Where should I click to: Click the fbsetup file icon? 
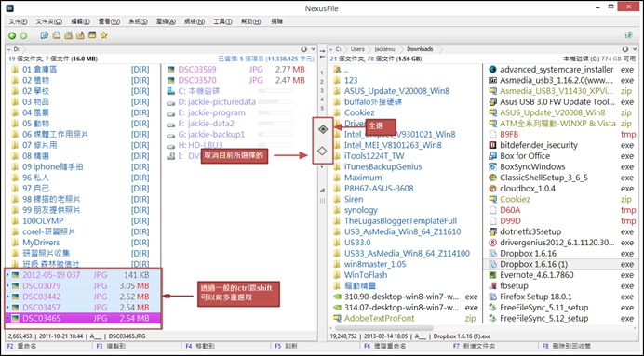tap(493, 286)
